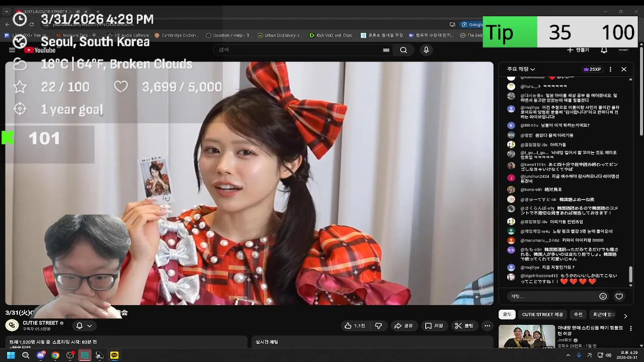This screenshot has width=644, height=362.
Task: Click the 만들기 create button
Action: click(578, 50)
